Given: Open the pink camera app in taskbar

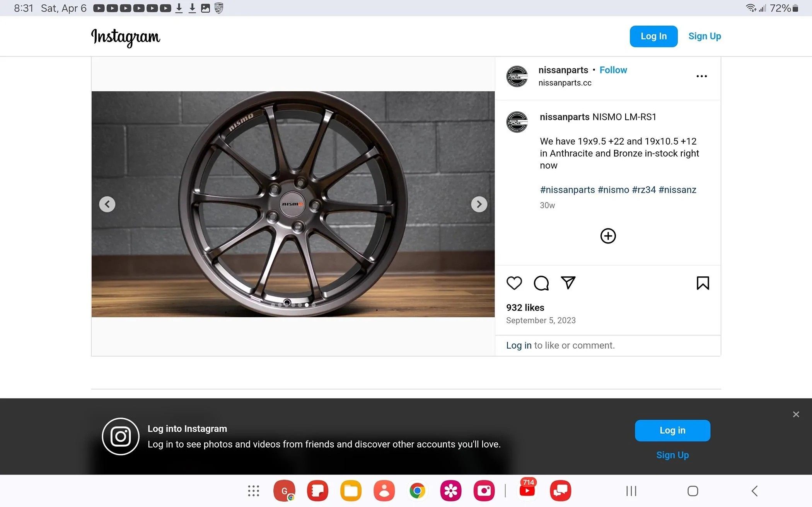Looking at the screenshot, I should (x=484, y=491).
